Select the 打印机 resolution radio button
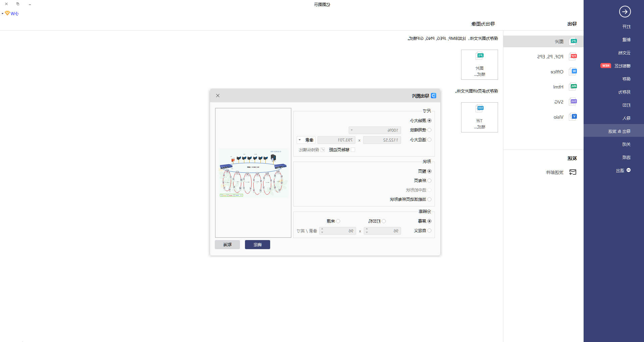Screen dimensions: 644x342 (x=384, y=221)
